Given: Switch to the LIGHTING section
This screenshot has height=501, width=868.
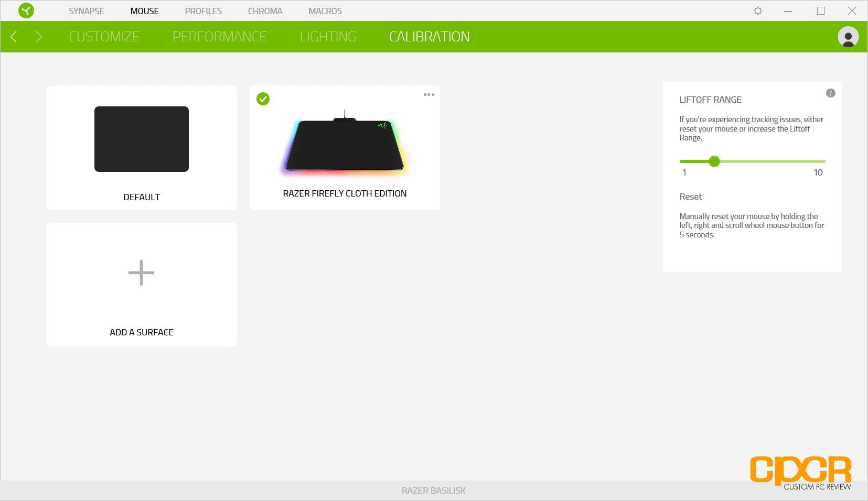Looking at the screenshot, I should (x=328, y=37).
